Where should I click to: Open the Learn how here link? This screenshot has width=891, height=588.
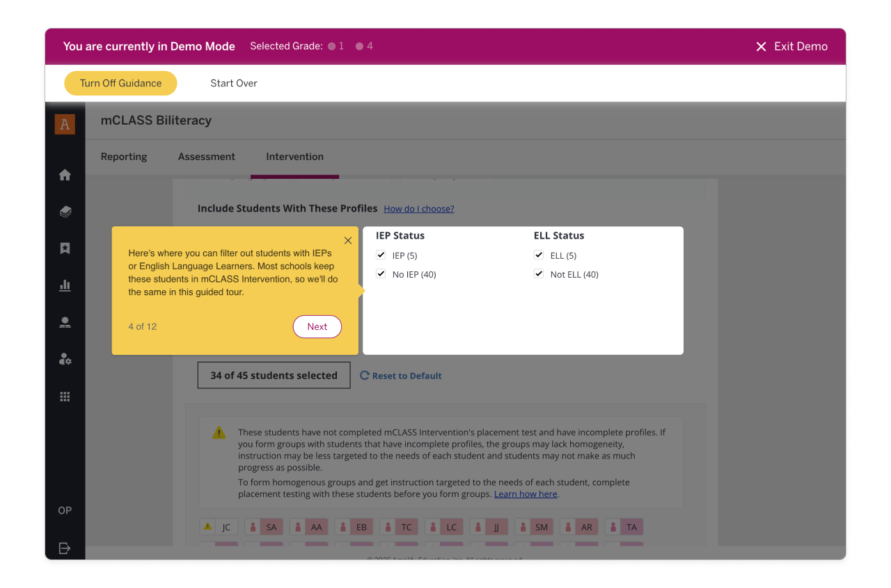526,494
